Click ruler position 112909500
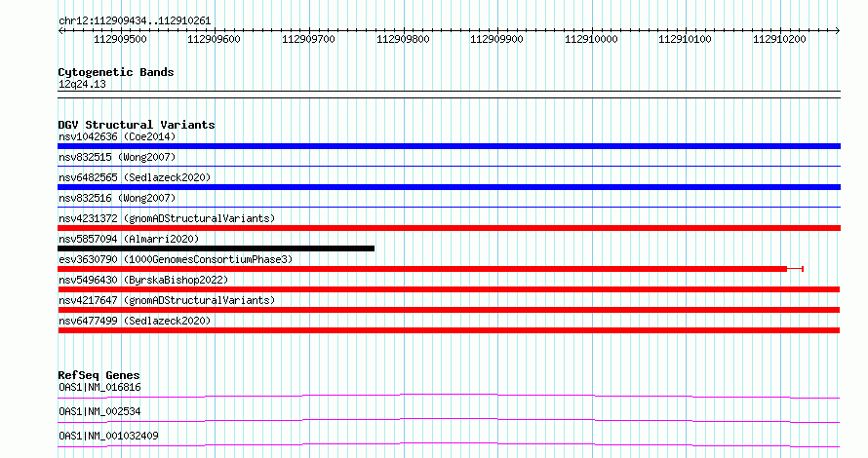Image resolution: width=868 pixels, height=458 pixels. pos(120,39)
